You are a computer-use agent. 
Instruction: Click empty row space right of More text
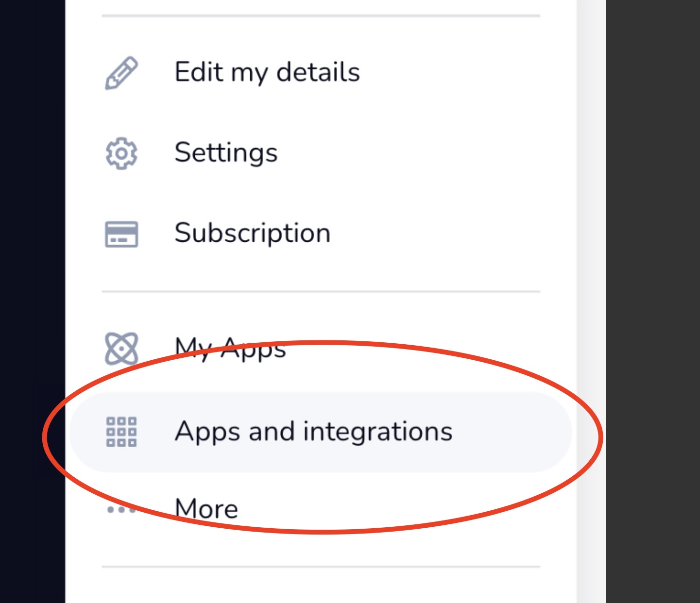403,509
